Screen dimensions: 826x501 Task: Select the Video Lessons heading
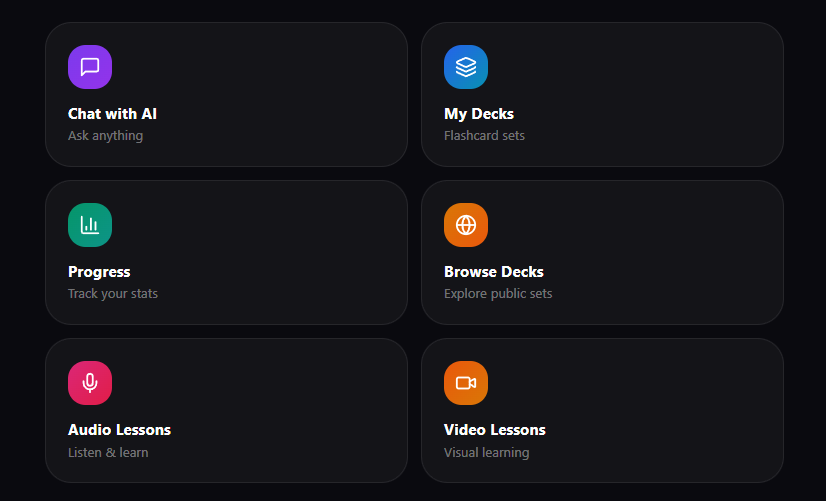click(x=495, y=430)
